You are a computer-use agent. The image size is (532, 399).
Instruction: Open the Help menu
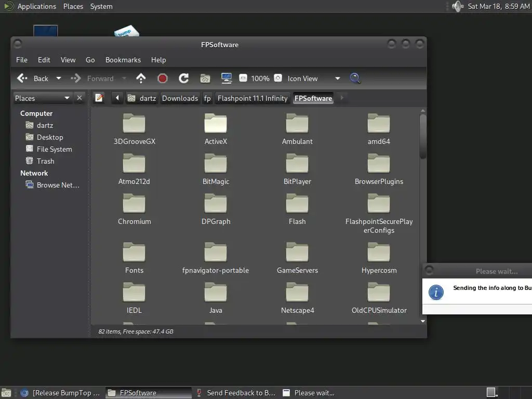[x=158, y=60]
